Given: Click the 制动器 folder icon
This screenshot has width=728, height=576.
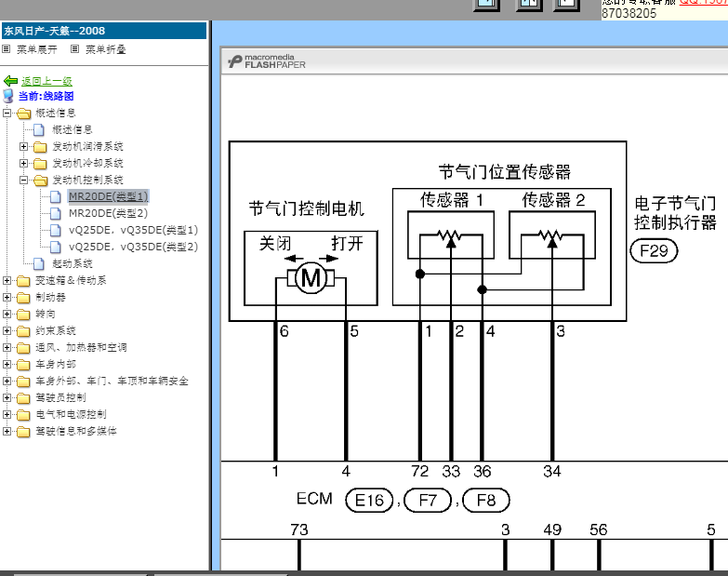Looking at the screenshot, I should pyautogui.click(x=23, y=298).
